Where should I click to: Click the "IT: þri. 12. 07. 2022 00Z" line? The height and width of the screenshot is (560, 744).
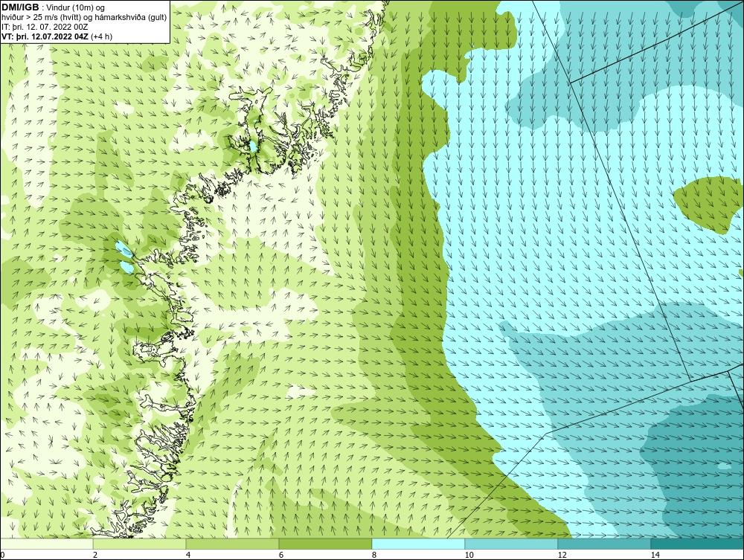pos(45,27)
